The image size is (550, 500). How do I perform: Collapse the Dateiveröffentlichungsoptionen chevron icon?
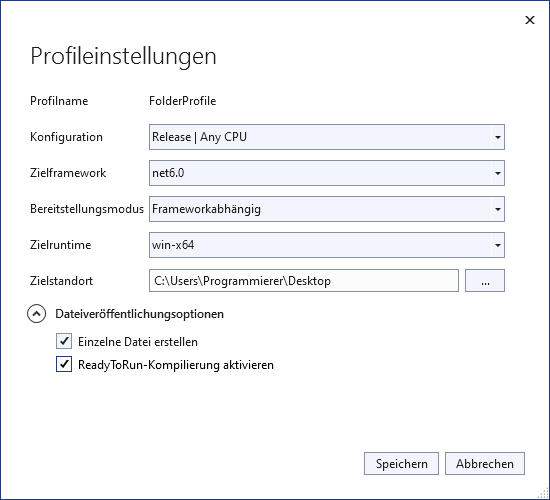(36, 314)
